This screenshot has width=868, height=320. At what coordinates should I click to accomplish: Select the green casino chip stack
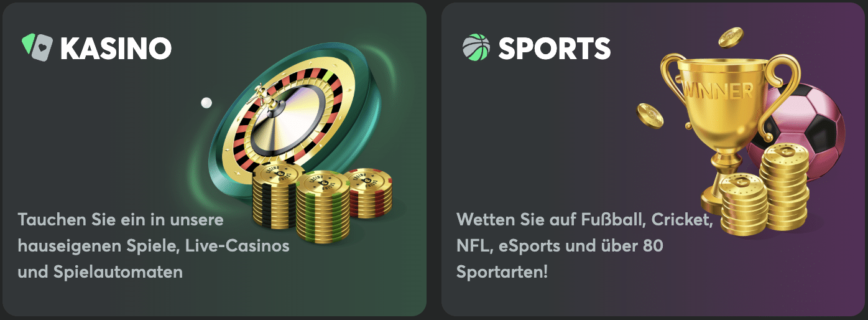(x=323, y=205)
